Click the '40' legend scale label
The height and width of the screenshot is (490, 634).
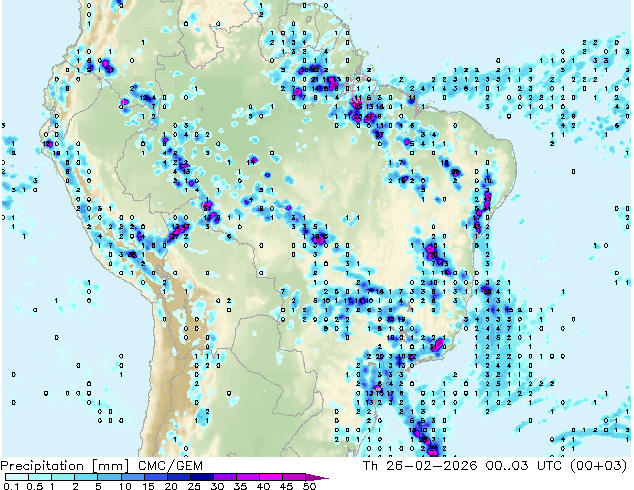coord(263,486)
